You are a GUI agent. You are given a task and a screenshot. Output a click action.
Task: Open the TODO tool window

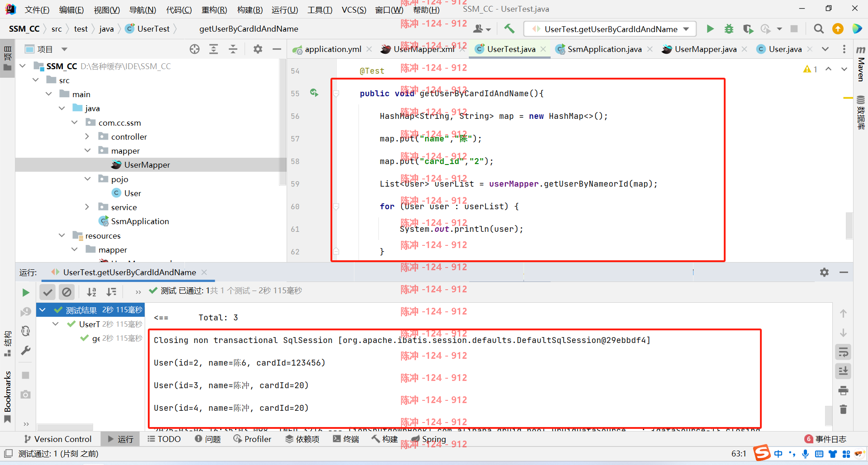(x=164, y=439)
